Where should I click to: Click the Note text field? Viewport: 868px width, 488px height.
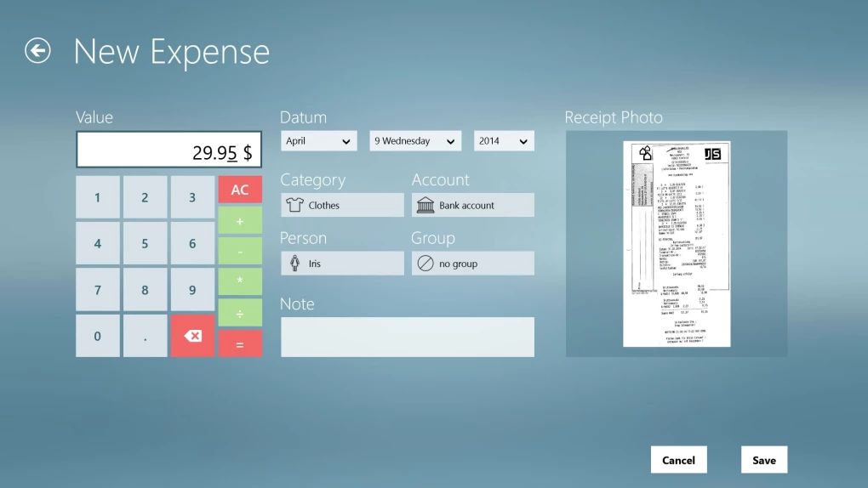407,337
